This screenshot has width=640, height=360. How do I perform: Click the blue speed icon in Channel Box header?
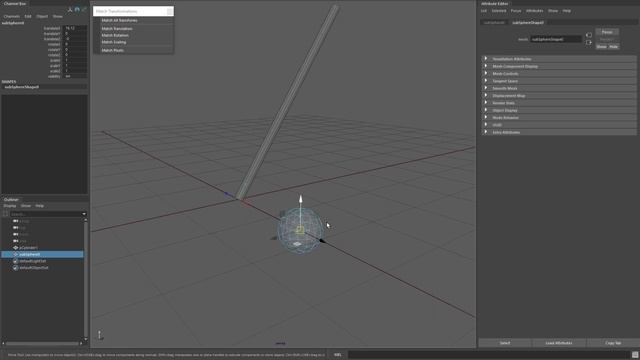77,9
